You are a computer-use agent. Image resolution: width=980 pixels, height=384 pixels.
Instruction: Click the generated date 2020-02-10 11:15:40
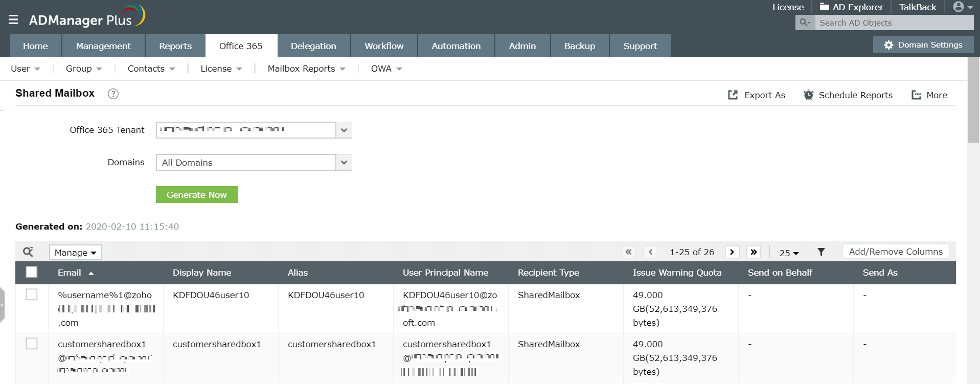tap(132, 227)
